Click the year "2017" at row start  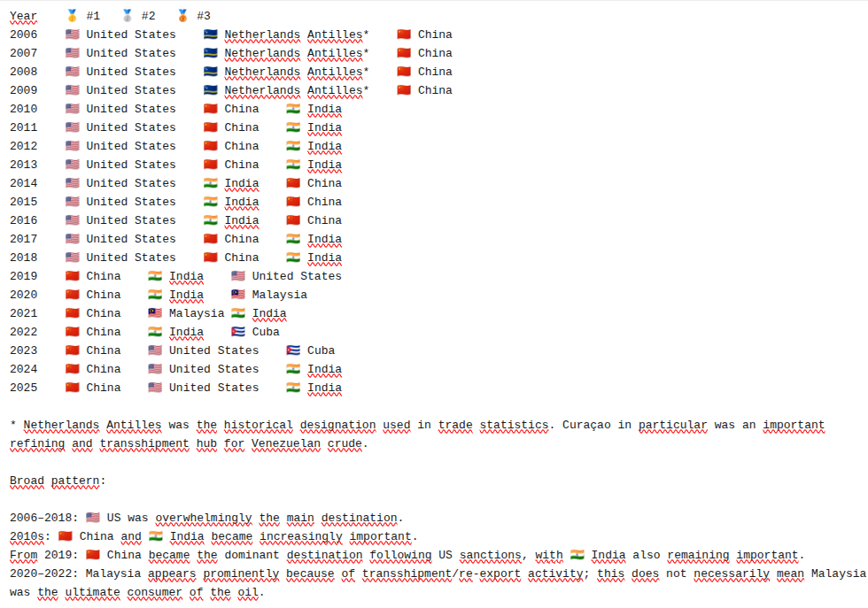tap(23, 239)
